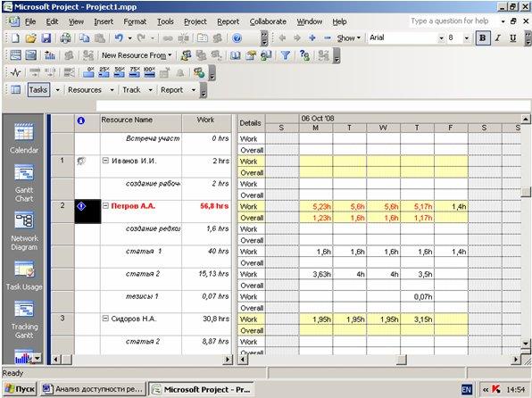Click the Save toolbar icon
The image size is (532, 398).
point(46,38)
